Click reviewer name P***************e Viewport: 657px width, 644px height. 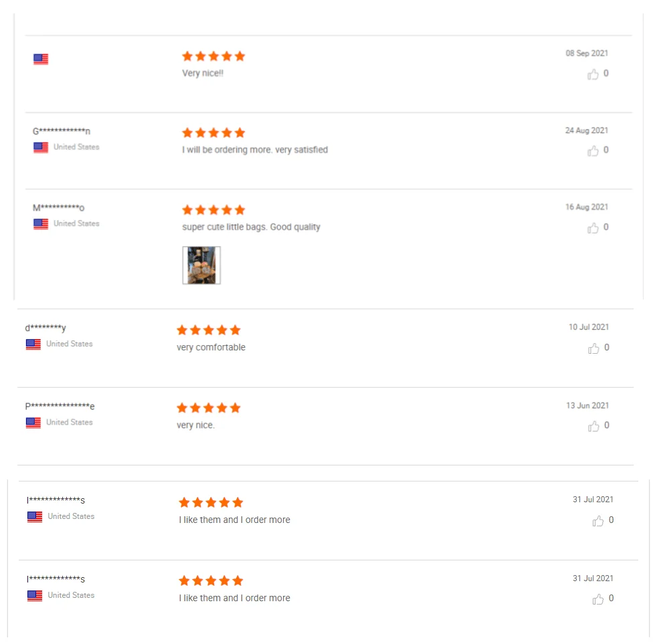[x=60, y=407]
